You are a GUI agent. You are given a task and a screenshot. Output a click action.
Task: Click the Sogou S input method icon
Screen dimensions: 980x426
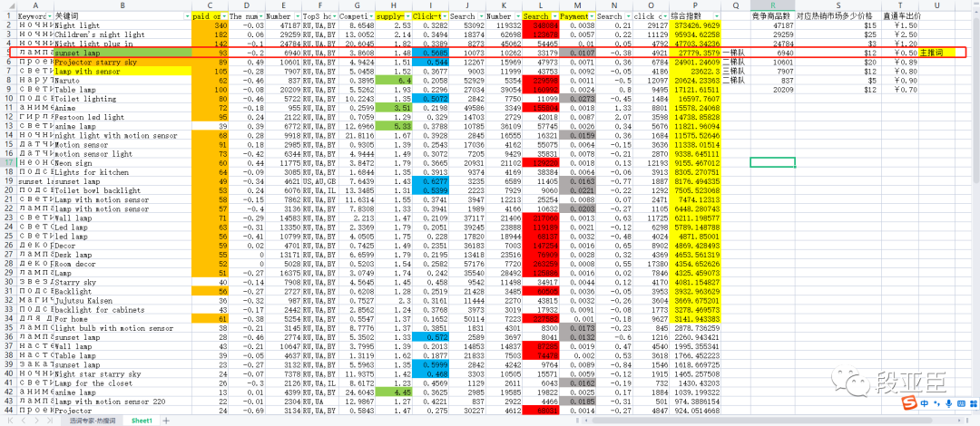(911, 404)
